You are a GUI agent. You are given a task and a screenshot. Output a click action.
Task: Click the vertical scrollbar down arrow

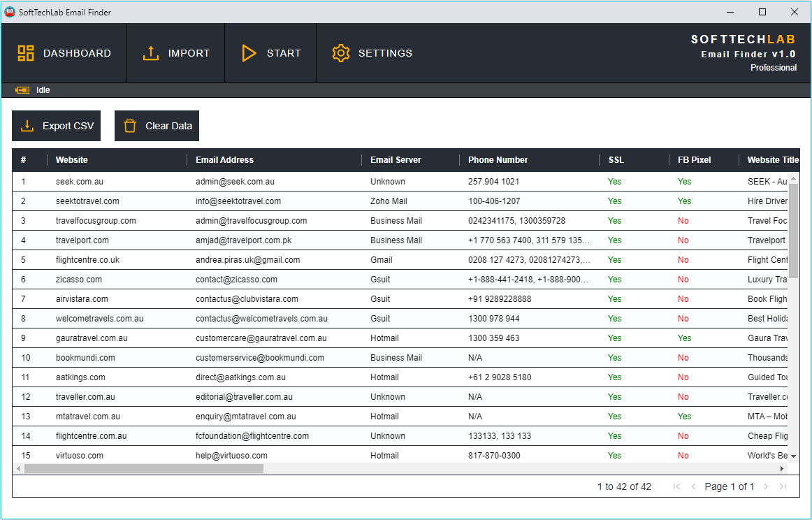(793, 456)
